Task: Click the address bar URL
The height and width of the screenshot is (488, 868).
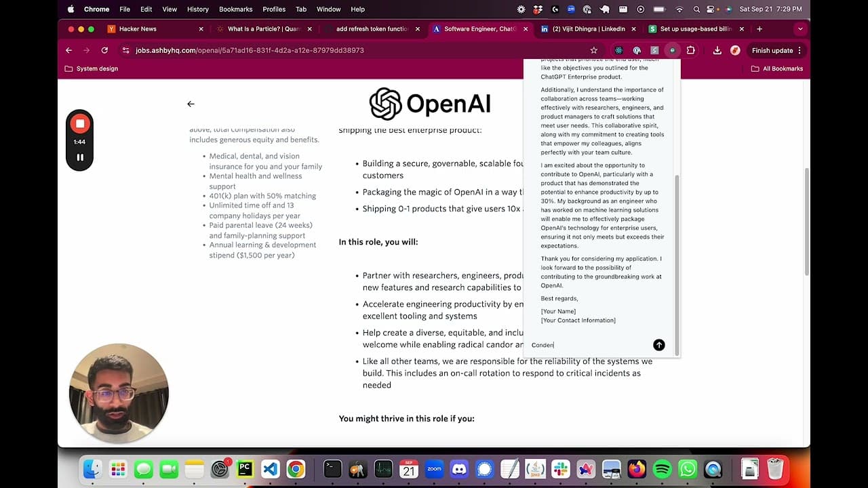Action: click(x=250, y=50)
